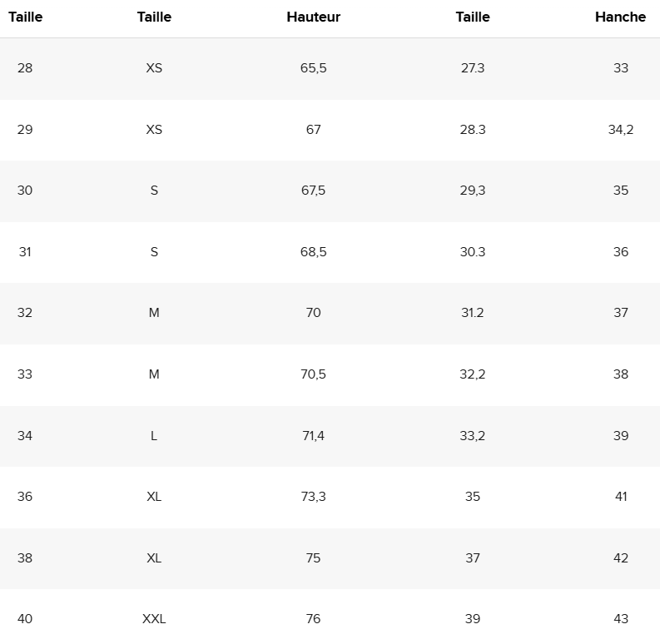This screenshot has height=644, width=660.
Task: Select hip value 41
Action: (x=621, y=497)
